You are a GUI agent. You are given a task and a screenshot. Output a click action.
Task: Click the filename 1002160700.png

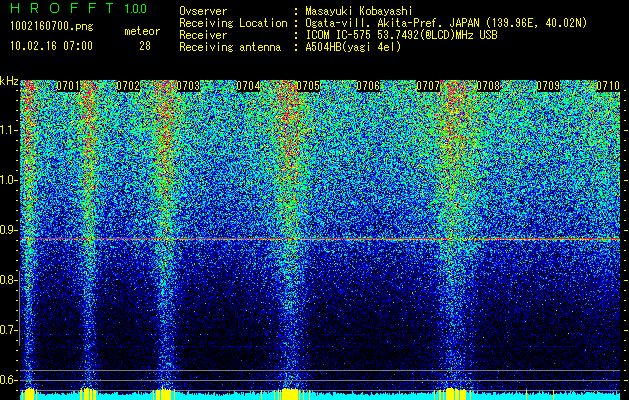[52, 27]
